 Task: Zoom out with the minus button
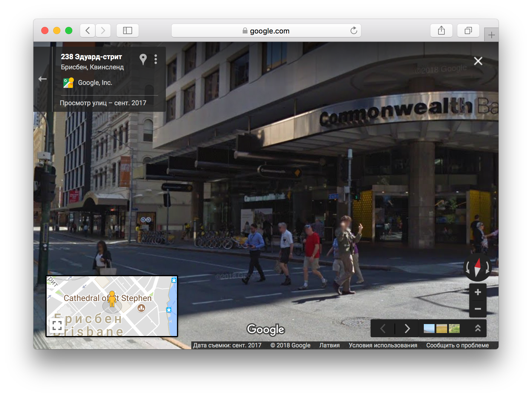pyautogui.click(x=478, y=309)
